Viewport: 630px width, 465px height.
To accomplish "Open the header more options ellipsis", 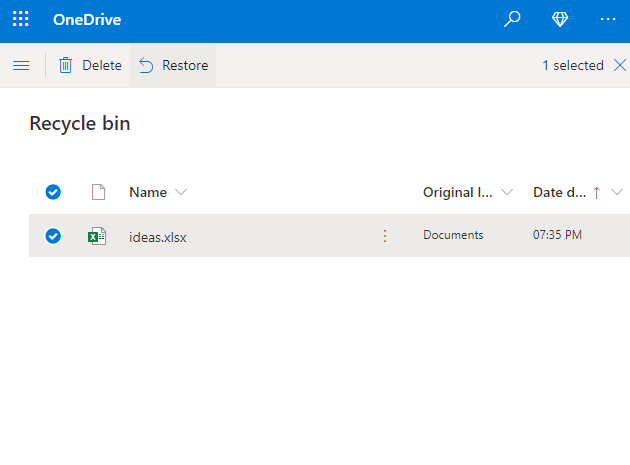I will (x=608, y=19).
